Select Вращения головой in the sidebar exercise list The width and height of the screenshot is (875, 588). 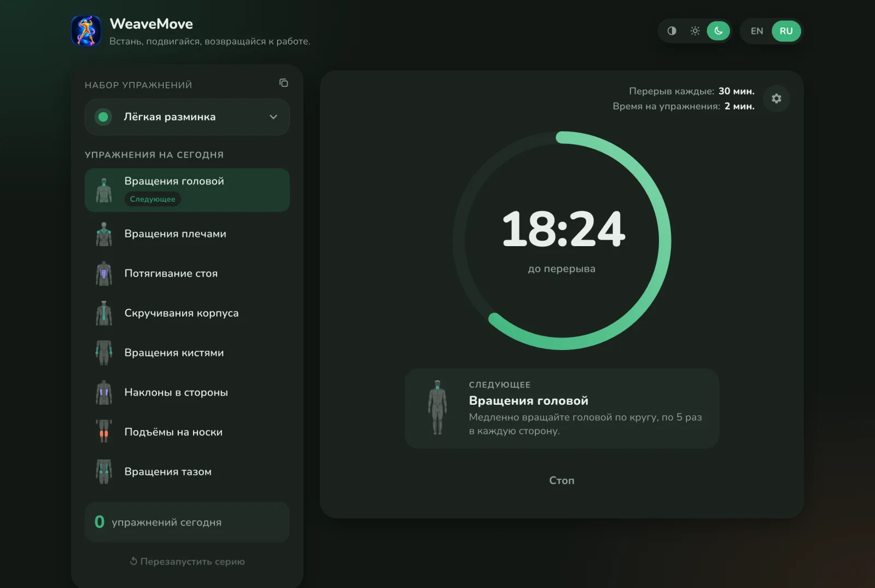pos(187,190)
